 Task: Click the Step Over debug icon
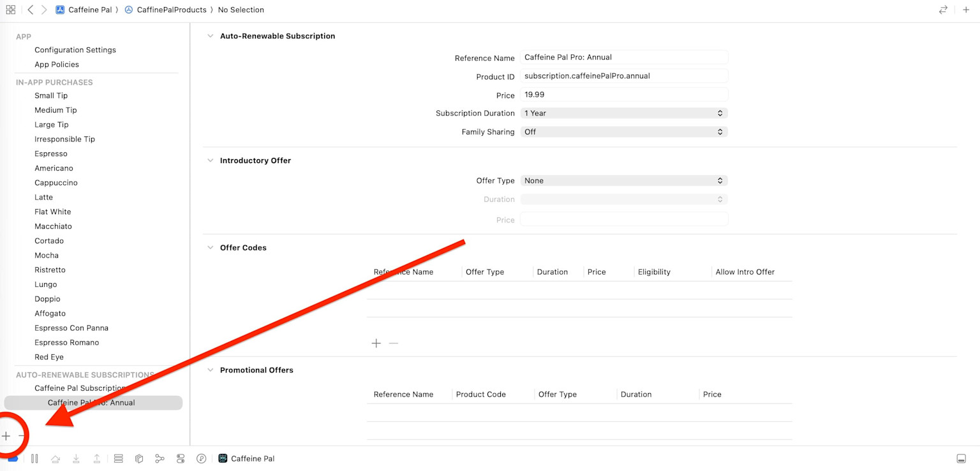click(56, 458)
